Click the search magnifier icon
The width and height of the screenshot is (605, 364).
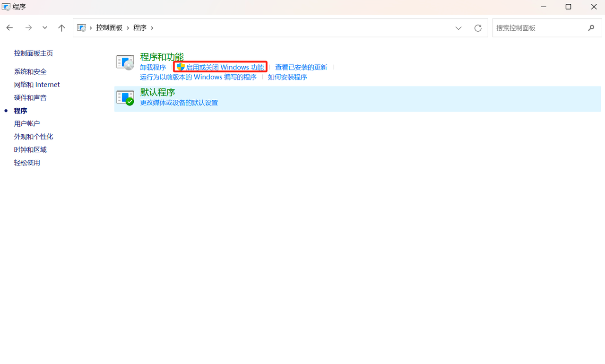(591, 28)
